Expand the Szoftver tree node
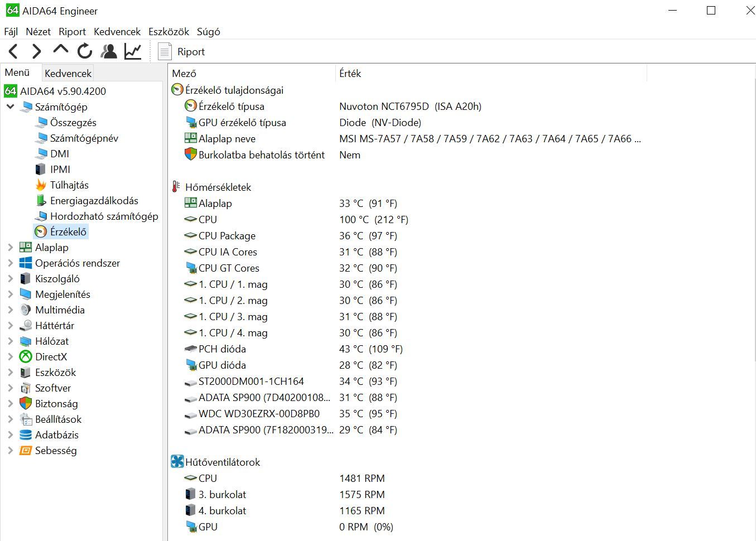This screenshot has width=756, height=541. 10,388
